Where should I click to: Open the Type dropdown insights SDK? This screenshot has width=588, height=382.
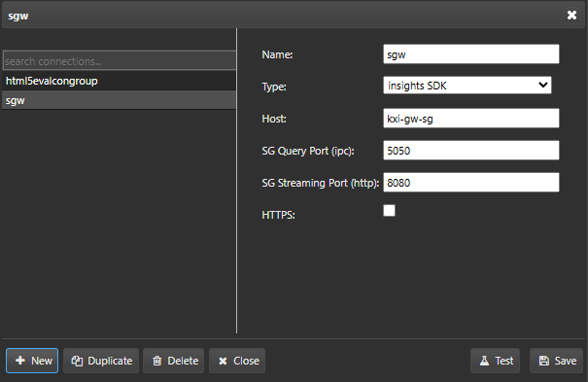click(467, 86)
